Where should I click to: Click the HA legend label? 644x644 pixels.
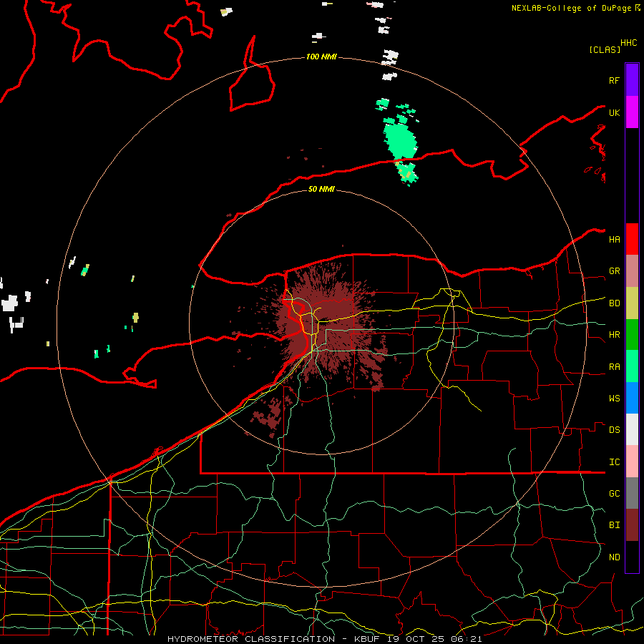point(614,240)
